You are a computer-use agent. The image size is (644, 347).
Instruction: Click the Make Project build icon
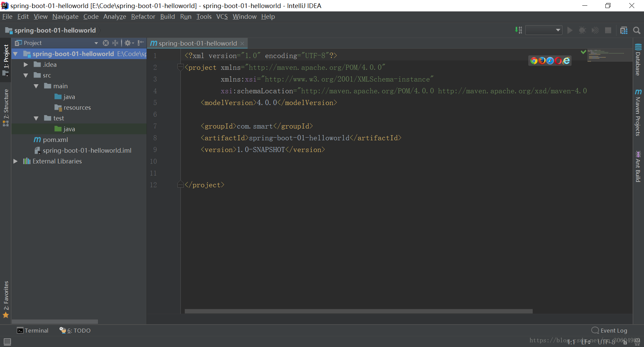[x=519, y=30]
